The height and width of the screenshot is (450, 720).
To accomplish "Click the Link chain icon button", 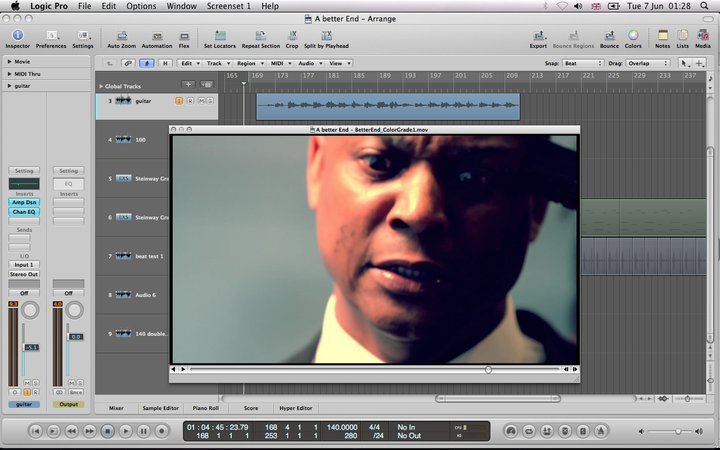I will point(128,63).
